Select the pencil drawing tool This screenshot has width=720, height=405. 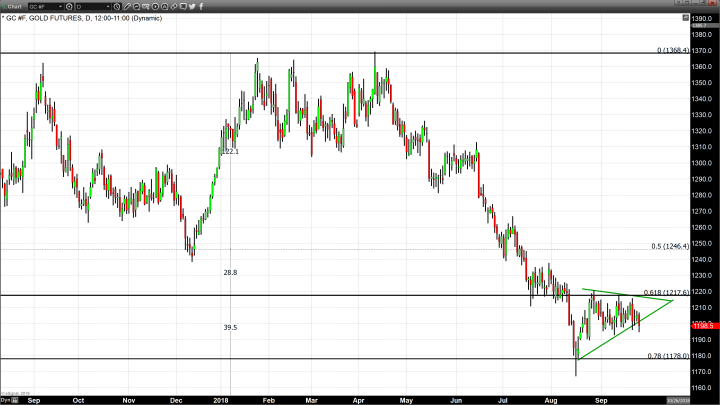127,6
